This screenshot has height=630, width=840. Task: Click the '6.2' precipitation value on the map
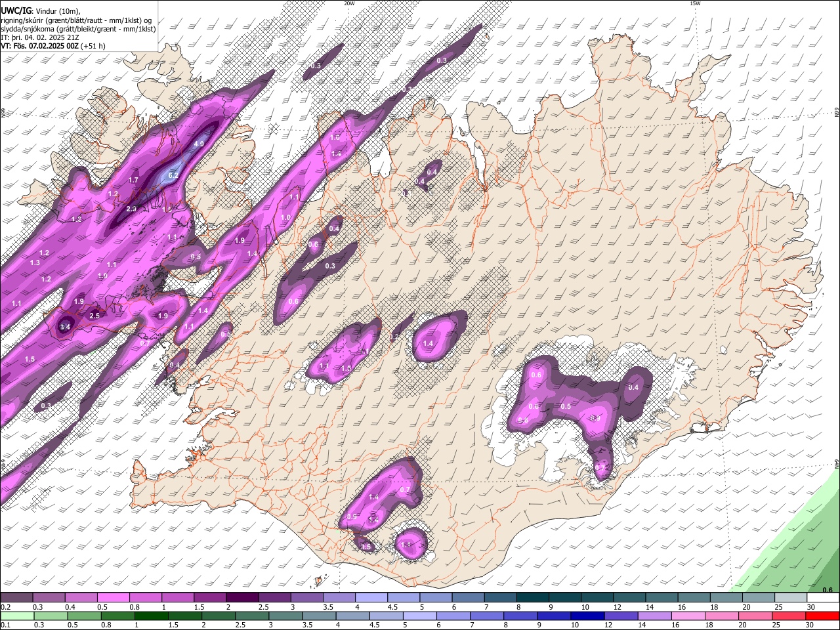[x=173, y=176]
